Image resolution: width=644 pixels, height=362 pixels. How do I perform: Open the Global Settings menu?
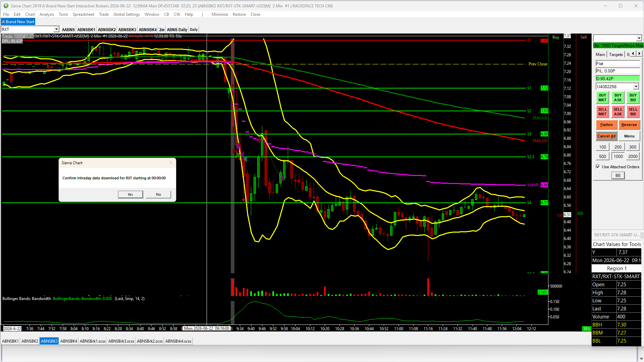click(126, 14)
